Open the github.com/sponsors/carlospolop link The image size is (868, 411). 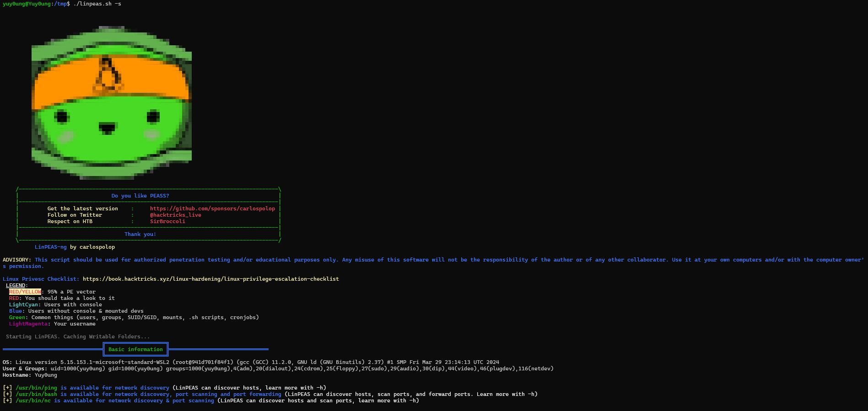(x=212, y=208)
